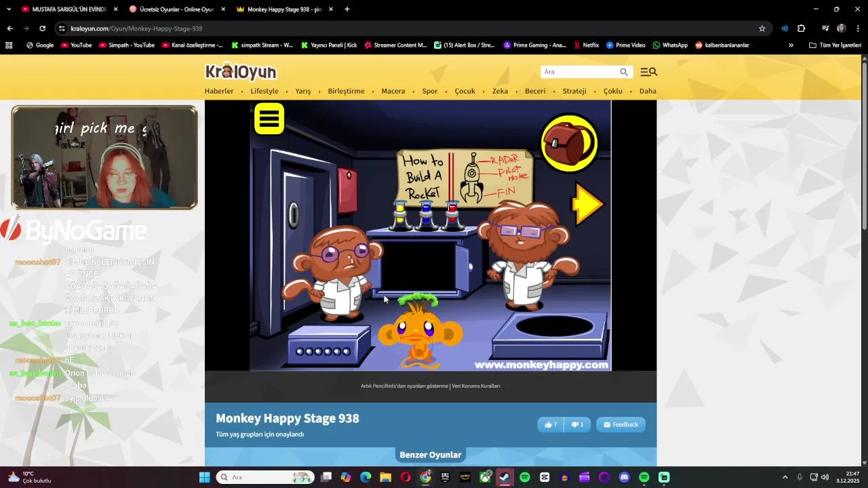Open a new browser tab
The height and width of the screenshot is (488, 868).
pos(347,9)
